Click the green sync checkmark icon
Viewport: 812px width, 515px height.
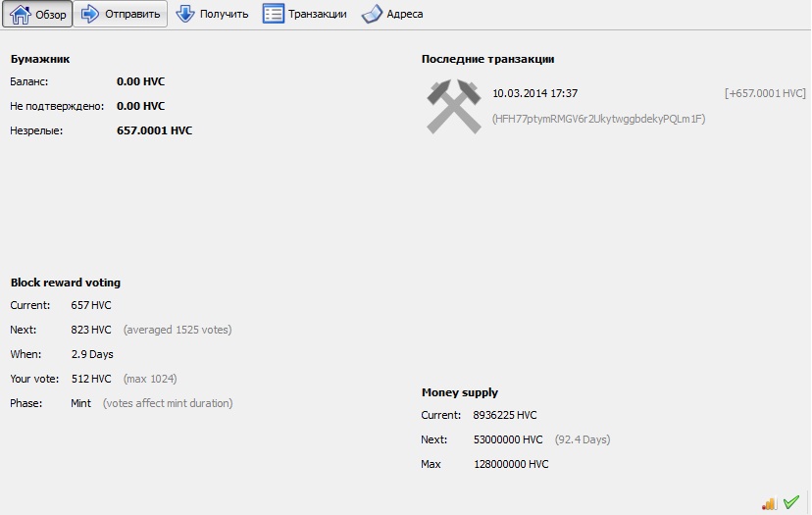click(791, 501)
